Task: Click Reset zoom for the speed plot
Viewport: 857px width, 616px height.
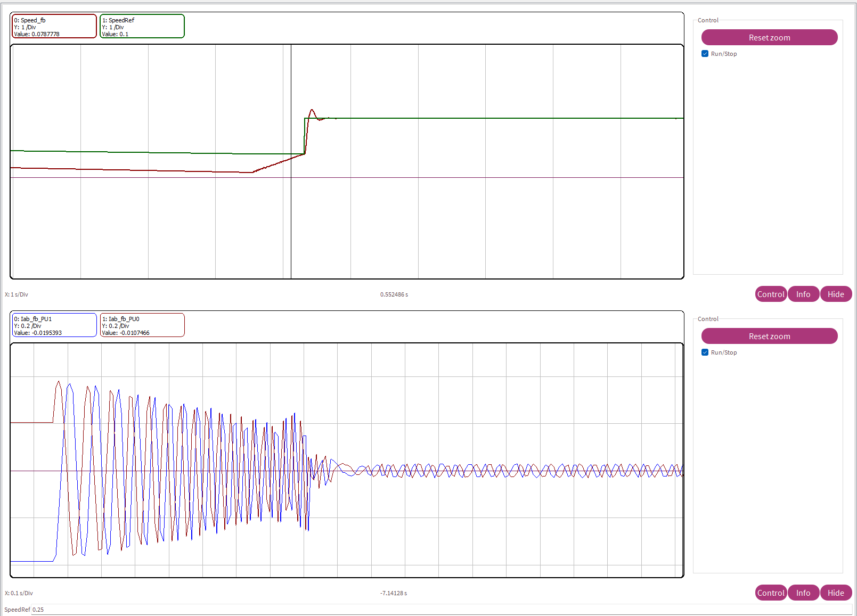Action: coord(769,37)
